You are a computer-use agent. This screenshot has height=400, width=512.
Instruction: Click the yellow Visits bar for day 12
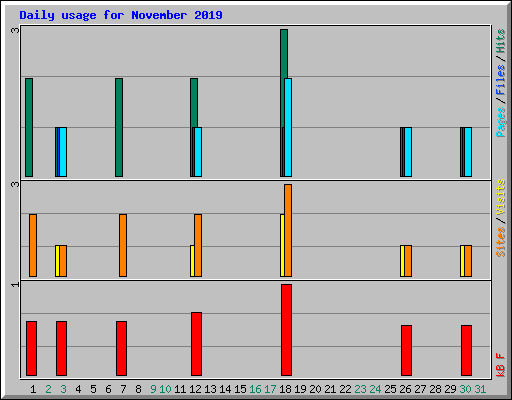pos(192,261)
